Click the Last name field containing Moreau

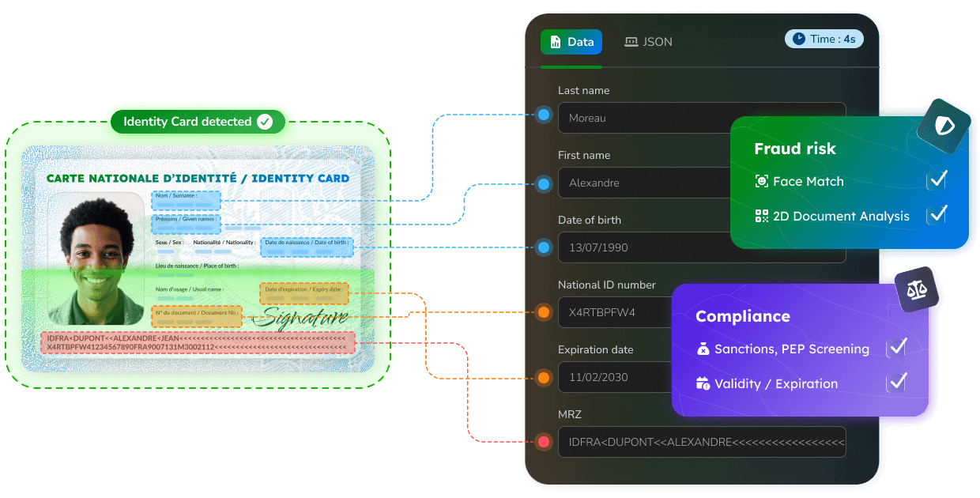pos(702,118)
